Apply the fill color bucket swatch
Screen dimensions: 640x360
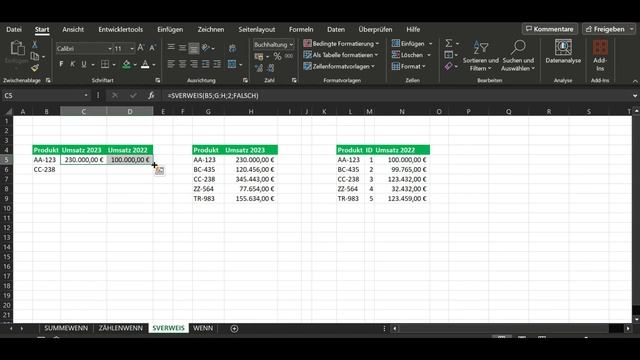[127, 64]
